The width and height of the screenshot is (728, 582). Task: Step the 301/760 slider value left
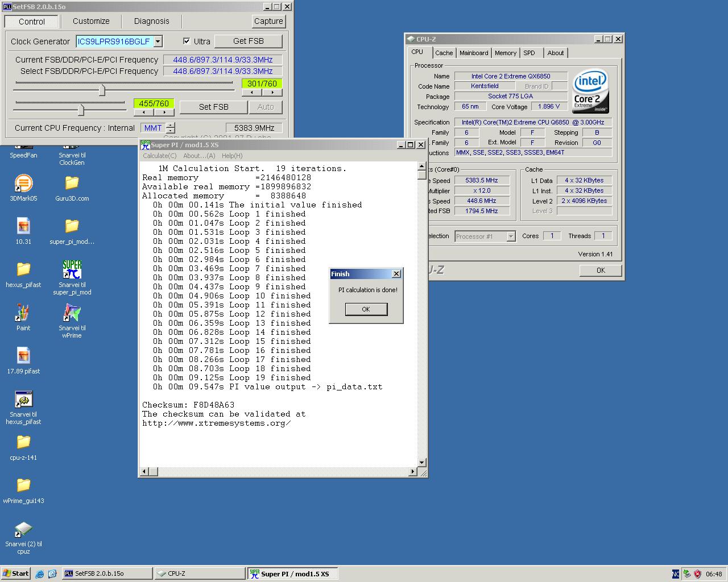tap(252, 93)
